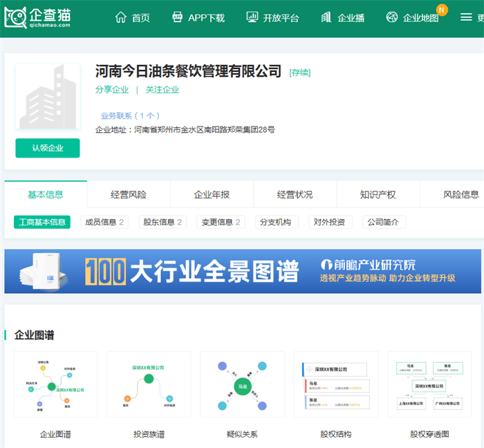Click the Qichamao cat logo
484x448 pixels.
tap(37, 17)
